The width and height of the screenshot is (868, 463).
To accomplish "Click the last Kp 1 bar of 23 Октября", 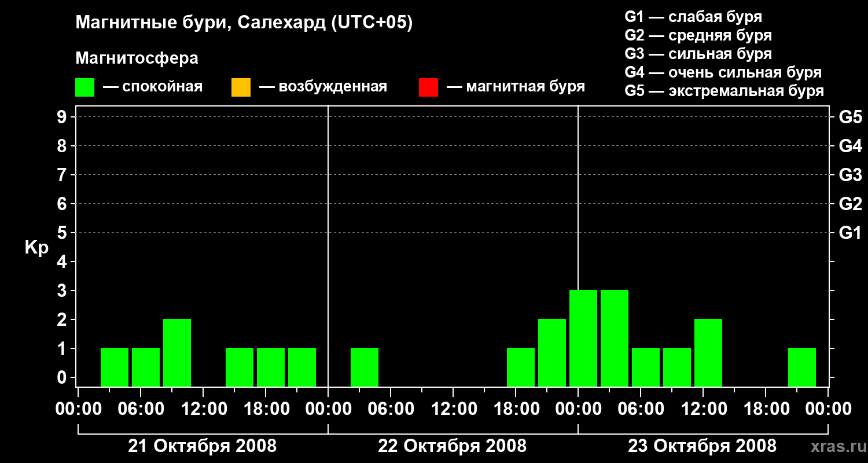I will point(802,367).
